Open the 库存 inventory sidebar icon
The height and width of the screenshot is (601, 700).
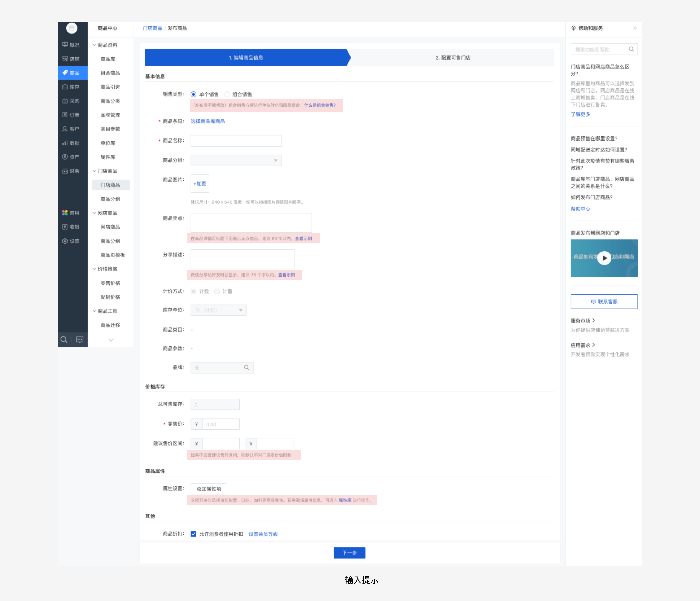[65, 87]
